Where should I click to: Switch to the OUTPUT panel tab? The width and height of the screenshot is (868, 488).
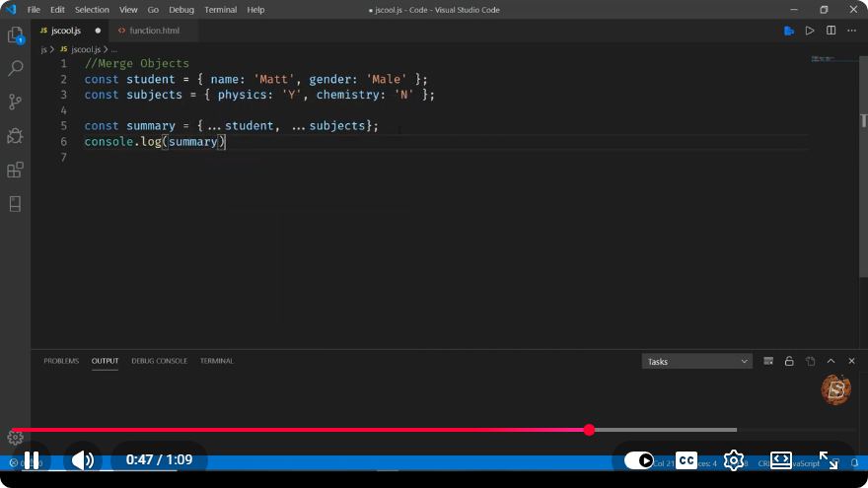click(105, 361)
